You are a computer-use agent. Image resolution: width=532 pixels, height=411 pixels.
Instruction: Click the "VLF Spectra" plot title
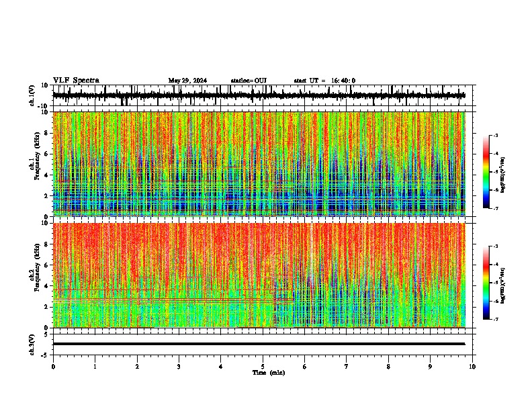coord(76,81)
